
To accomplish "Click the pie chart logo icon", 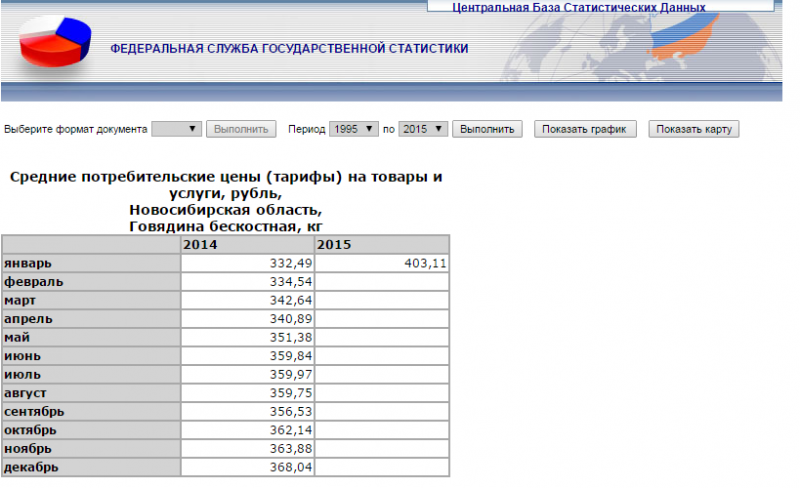I will click(x=55, y=42).
